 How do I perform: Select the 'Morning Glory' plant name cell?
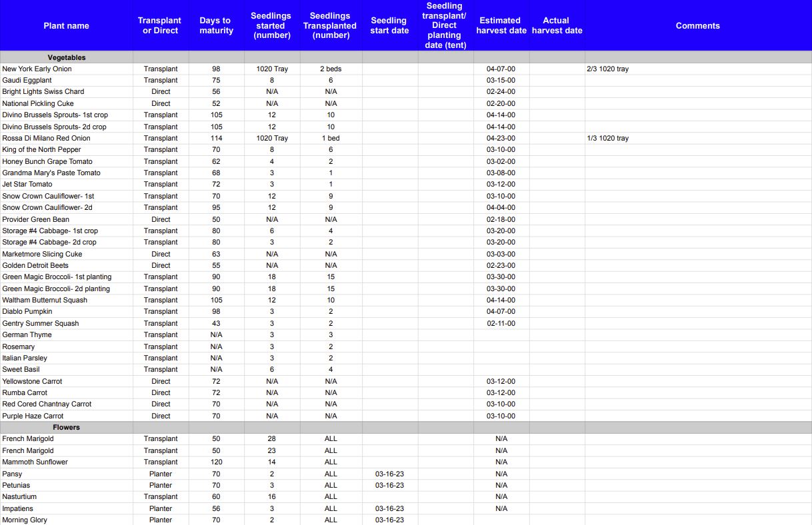[25, 520]
